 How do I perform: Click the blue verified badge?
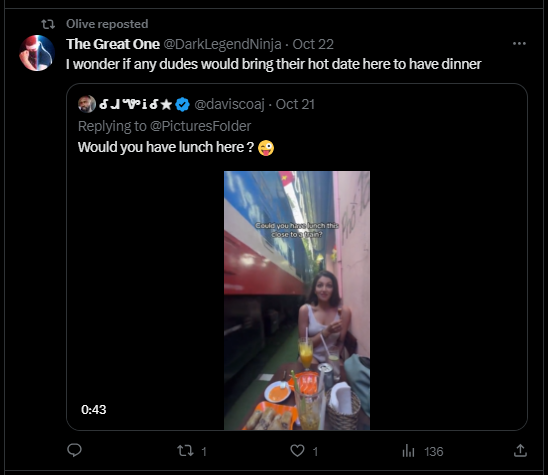click(x=182, y=104)
